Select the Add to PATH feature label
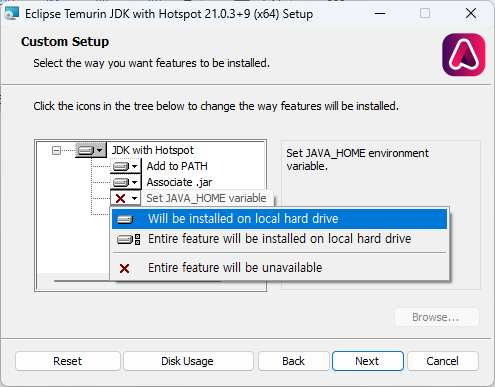The width and height of the screenshot is (495, 387). click(x=177, y=166)
